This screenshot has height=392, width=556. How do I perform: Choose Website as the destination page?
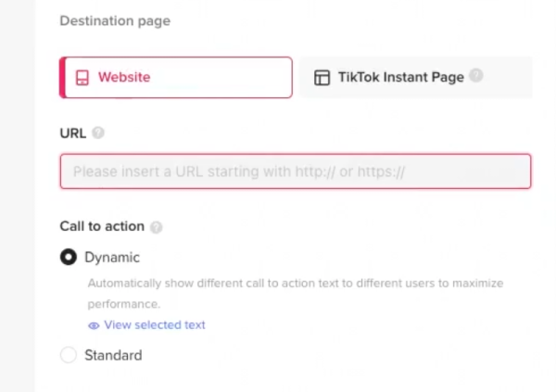[x=176, y=77]
